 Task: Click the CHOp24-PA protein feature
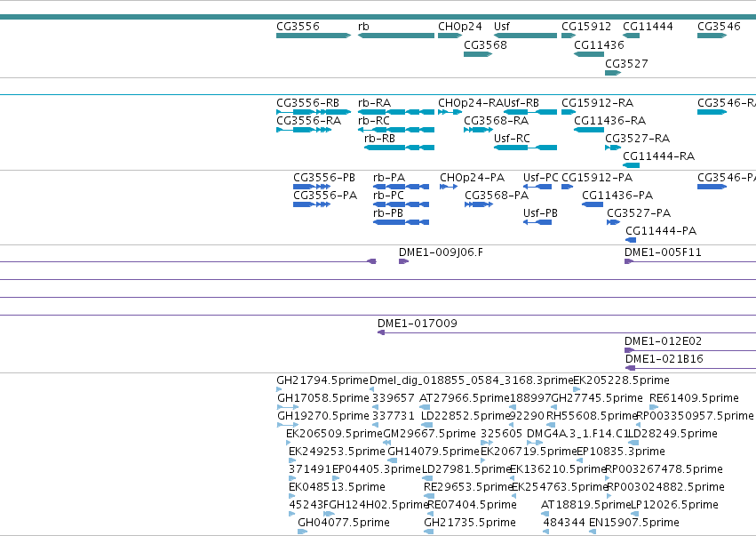449,187
